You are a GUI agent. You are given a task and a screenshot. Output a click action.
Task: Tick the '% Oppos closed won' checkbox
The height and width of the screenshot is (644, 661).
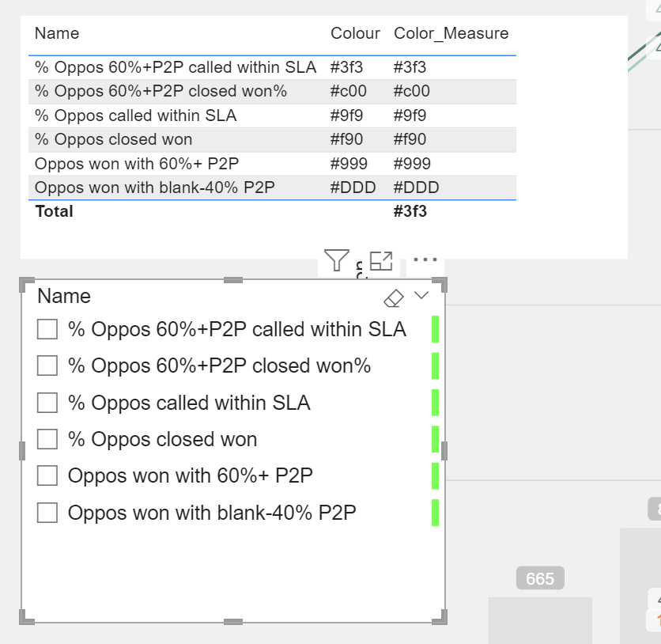47,439
